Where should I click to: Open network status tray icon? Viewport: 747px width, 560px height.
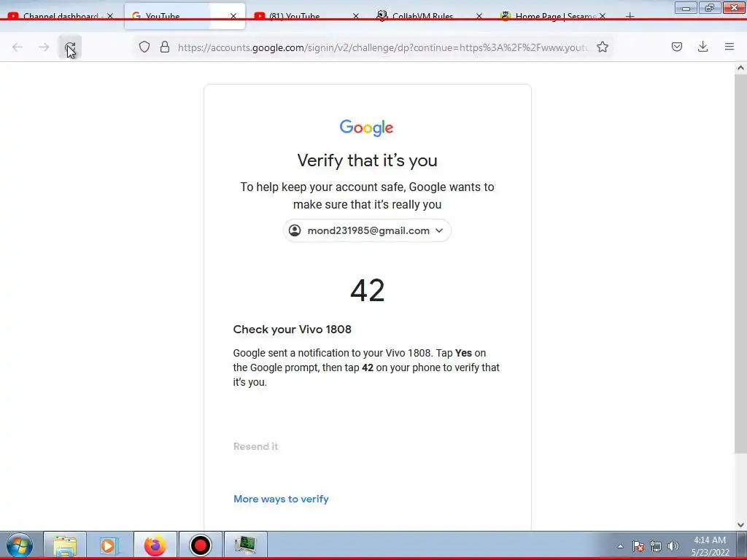click(656, 546)
